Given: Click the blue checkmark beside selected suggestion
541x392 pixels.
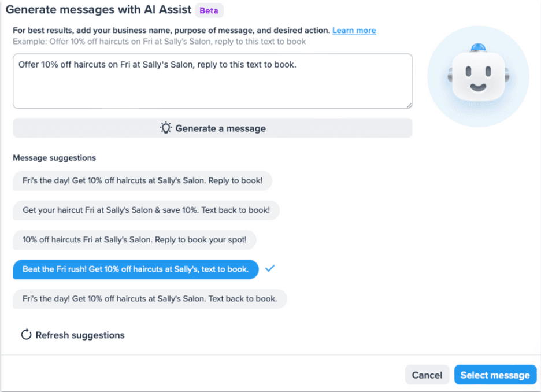Looking at the screenshot, I should coord(269,268).
